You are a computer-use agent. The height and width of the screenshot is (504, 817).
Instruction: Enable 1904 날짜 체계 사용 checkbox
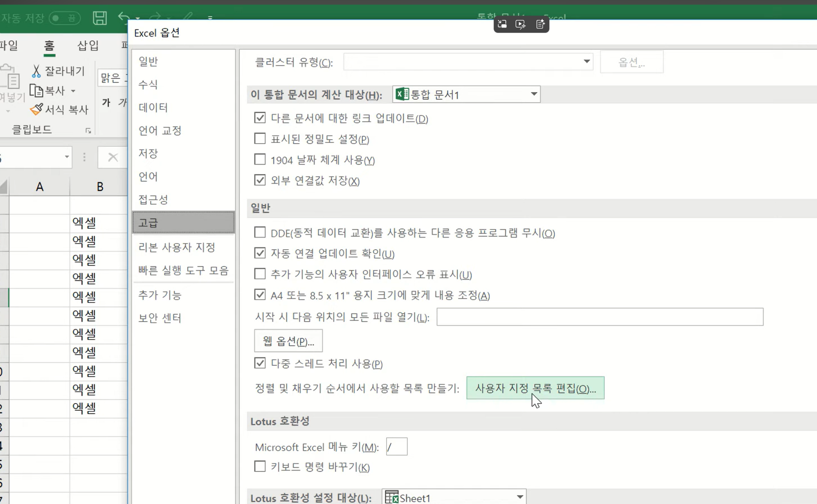click(x=260, y=159)
